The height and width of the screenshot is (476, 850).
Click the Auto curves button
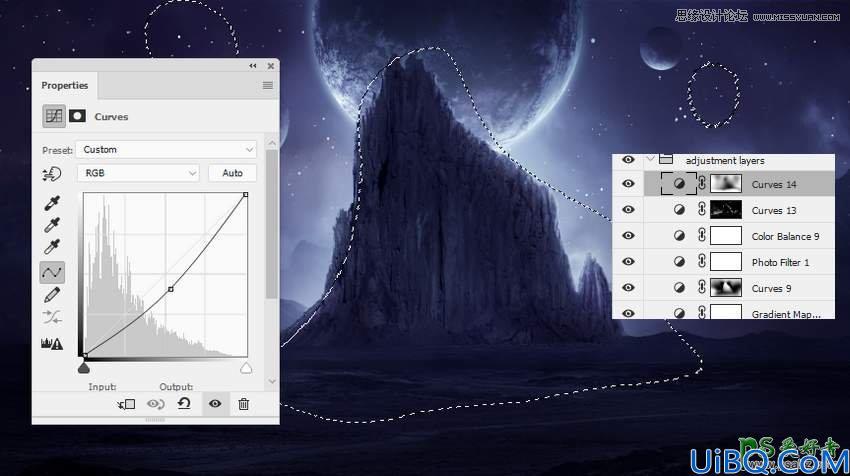(x=233, y=173)
